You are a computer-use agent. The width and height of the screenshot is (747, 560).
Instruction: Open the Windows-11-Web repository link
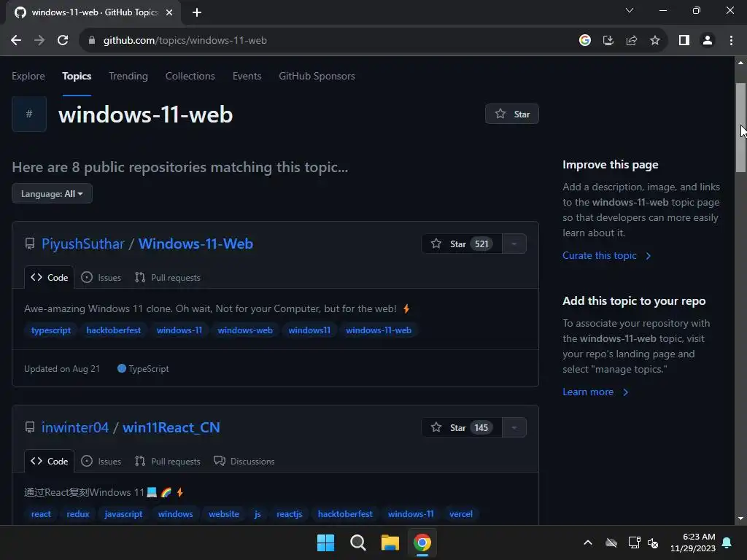click(x=196, y=244)
